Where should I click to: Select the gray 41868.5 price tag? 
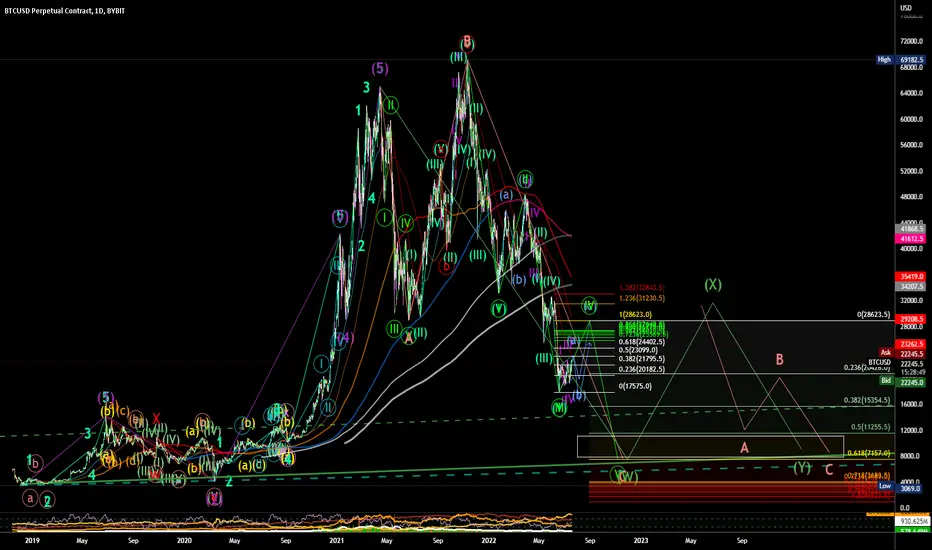point(910,229)
